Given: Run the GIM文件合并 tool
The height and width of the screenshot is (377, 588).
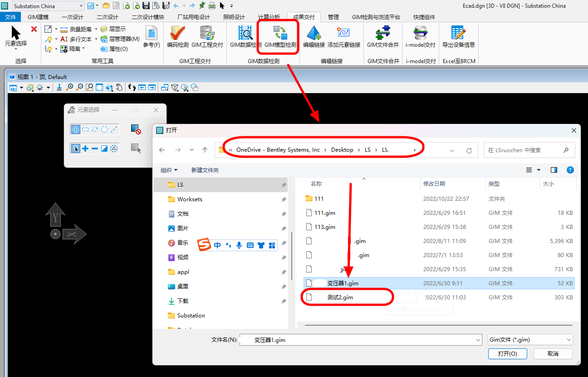Looking at the screenshot, I should 383,37.
